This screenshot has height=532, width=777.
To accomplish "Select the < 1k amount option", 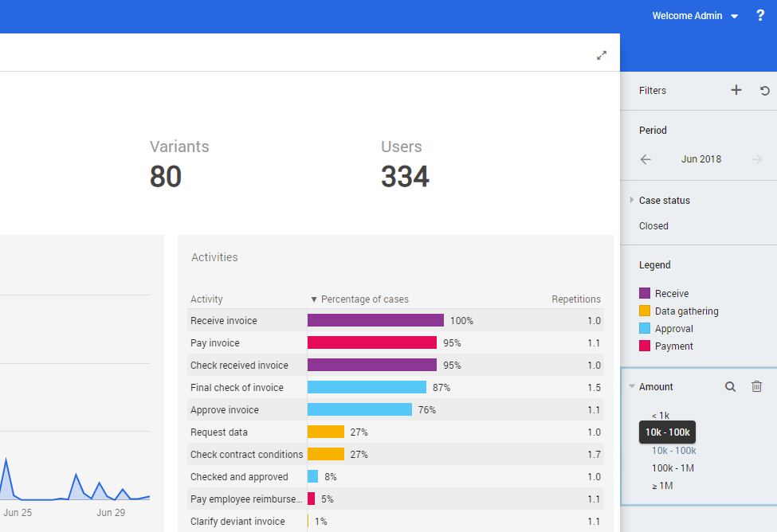I will click(x=661, y=415).
